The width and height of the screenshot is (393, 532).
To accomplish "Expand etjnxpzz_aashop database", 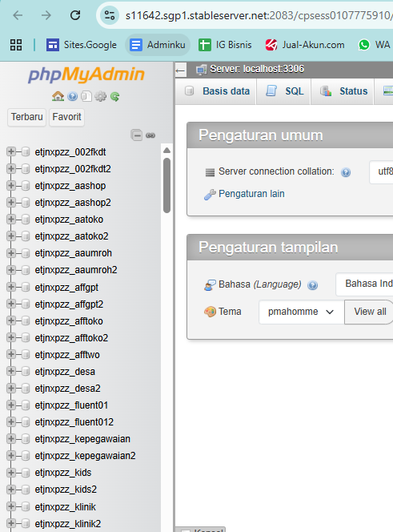I will point(11,186).
